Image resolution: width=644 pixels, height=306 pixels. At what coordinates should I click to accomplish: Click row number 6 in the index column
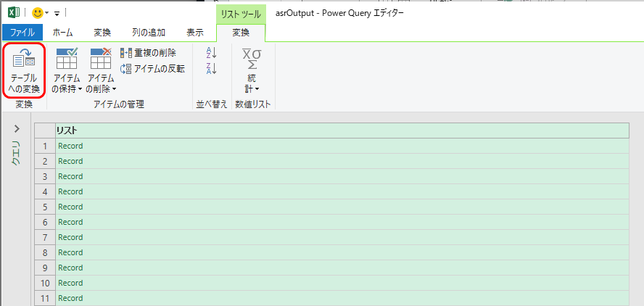(x=45, y=222)
